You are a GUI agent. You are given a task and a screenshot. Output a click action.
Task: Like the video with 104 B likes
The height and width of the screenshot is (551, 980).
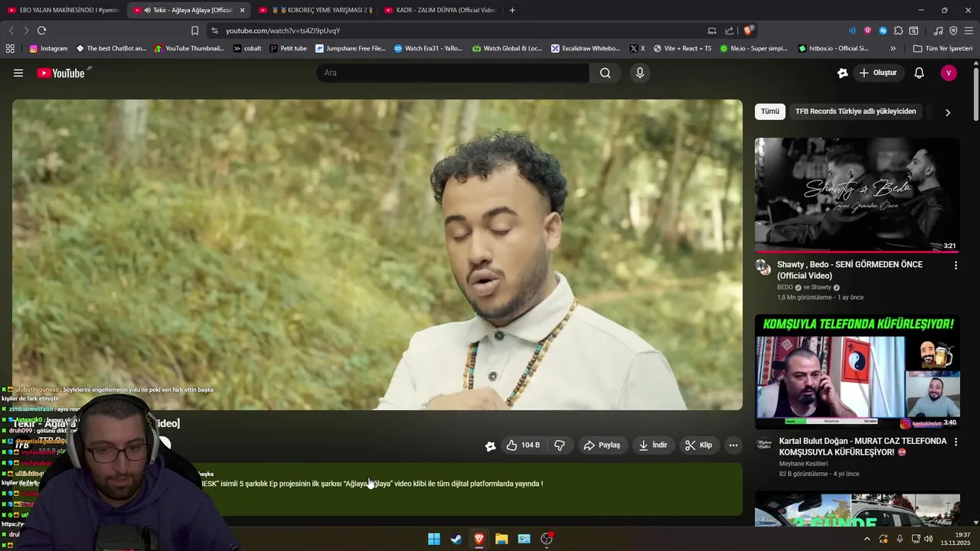(523, 445)
